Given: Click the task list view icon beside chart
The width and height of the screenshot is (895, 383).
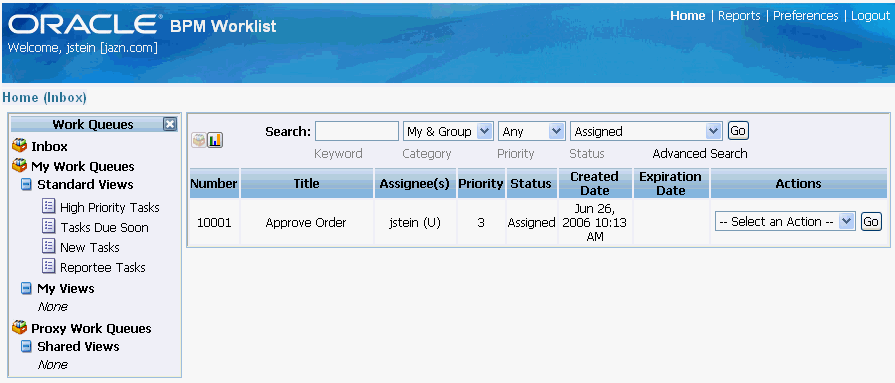Looking at the screenshot, I should click(x=199, y=140).
